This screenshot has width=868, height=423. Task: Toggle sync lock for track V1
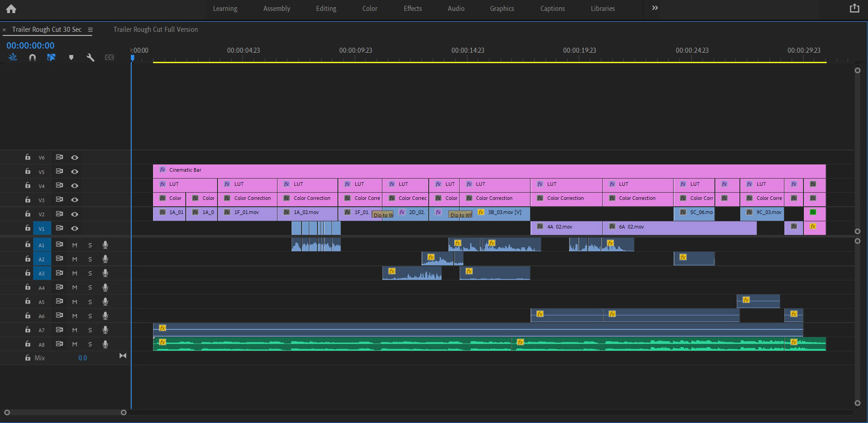tap(59, 228)
